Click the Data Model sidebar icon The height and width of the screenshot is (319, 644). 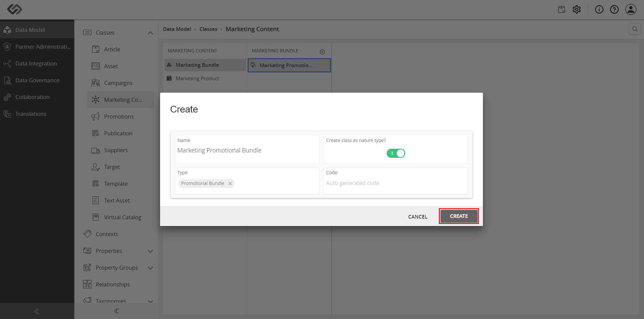pos(7,30)
